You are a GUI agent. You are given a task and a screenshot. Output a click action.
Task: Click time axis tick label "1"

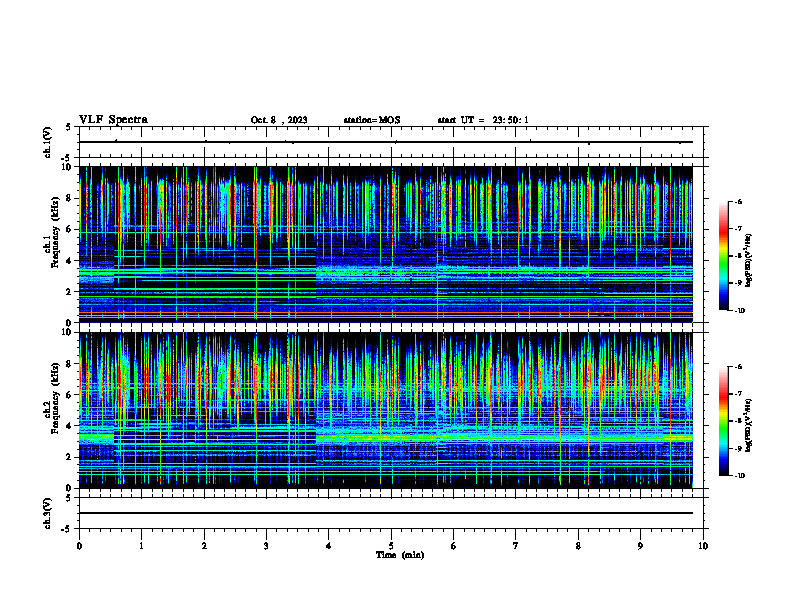coord(141,546)
